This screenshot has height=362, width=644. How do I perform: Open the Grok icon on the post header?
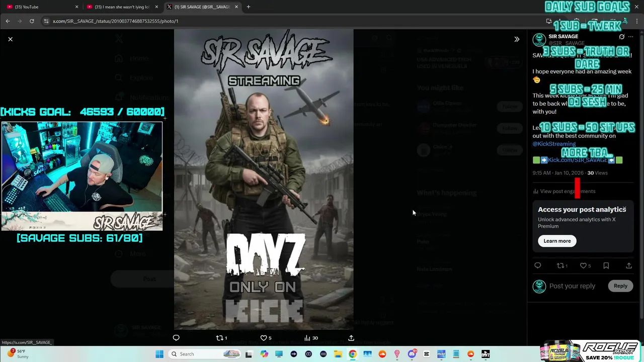(x=622, y=37)
